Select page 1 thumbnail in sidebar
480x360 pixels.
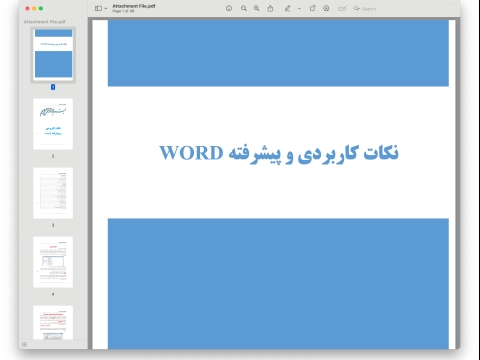click(x=53, y=55)
